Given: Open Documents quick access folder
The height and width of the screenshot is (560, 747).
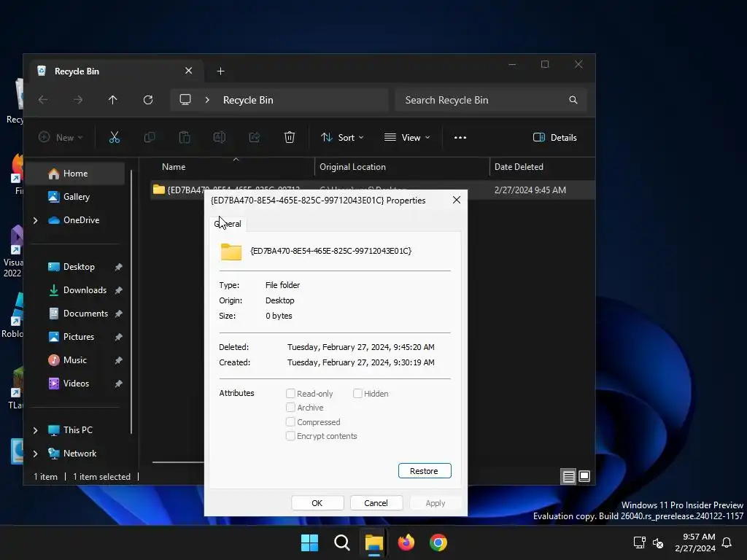Looking at the screenshot, I should [85, 314].
